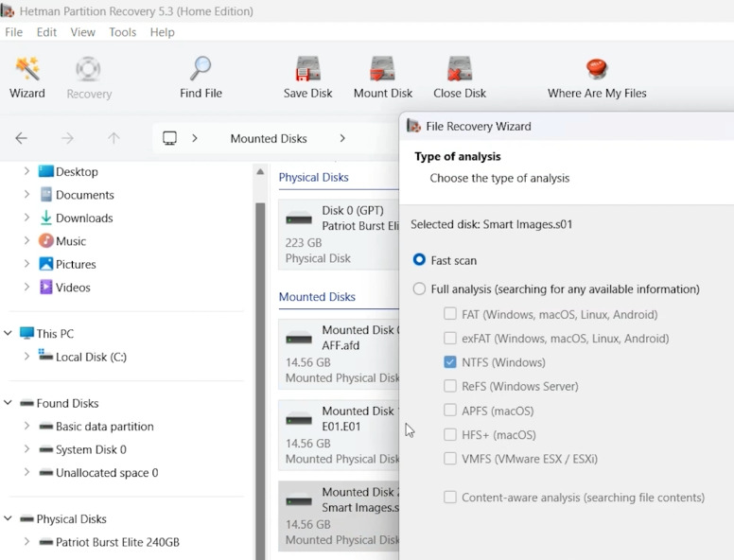This screenshot has width=734, height=560.
Task: Go up one level arrow
Action: point(114,138)
